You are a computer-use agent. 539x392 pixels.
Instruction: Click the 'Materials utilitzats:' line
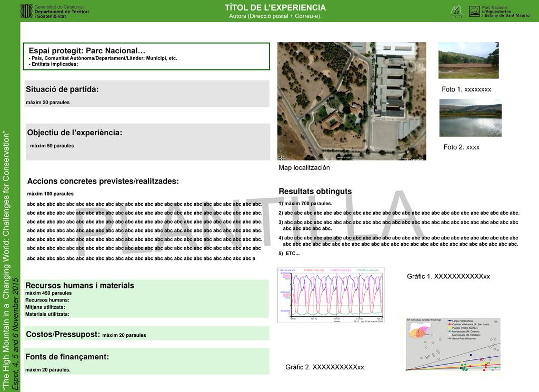click(x=47, y=314)
